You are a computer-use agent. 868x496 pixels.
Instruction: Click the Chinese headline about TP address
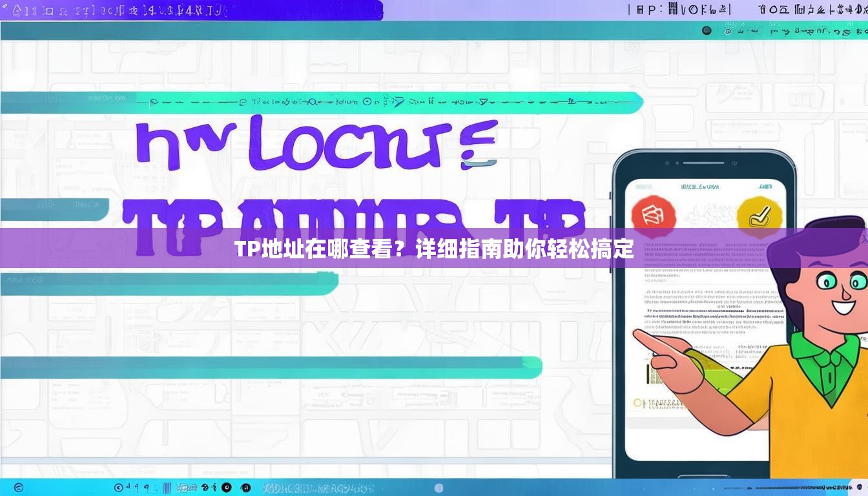(x=433, y=249)
